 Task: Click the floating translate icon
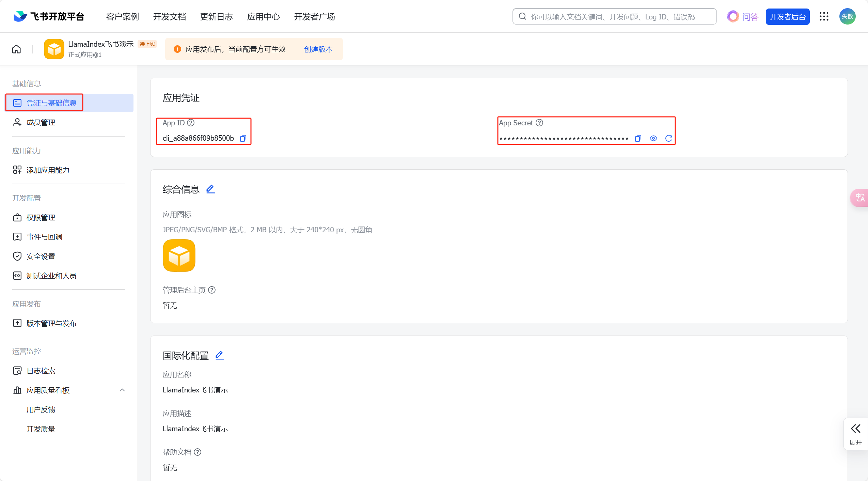click(x=860, y=198)
